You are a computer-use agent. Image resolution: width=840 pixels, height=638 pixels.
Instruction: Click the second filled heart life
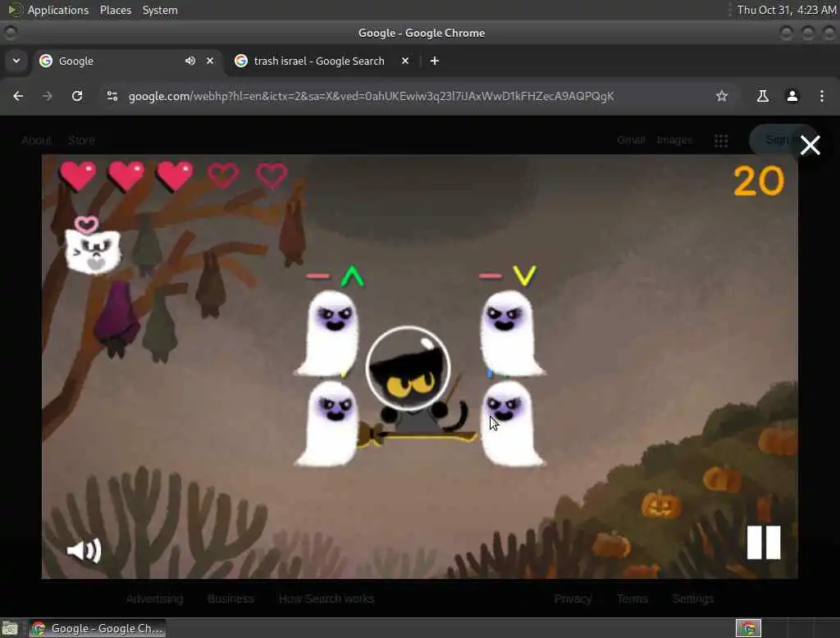pos(126,175)
